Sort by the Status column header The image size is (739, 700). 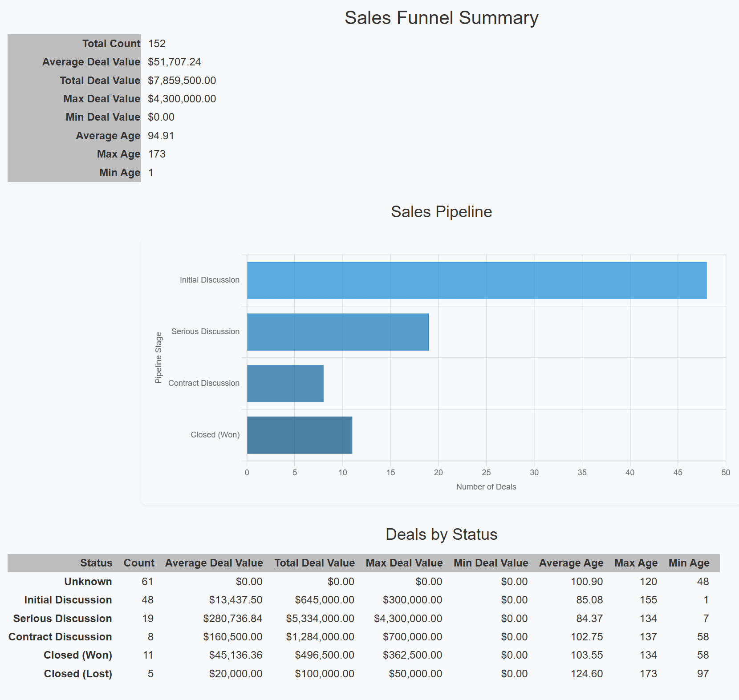click(x=96, y=563)
